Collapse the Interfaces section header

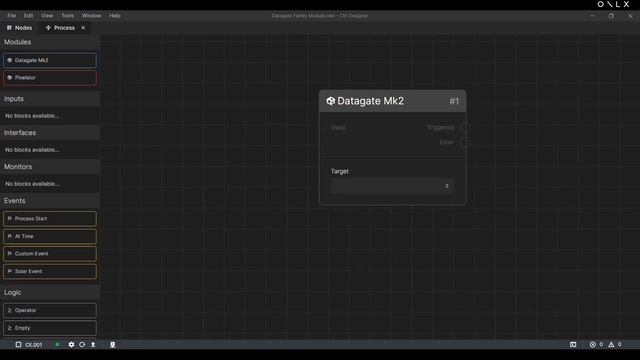click(x=50, y=133)
